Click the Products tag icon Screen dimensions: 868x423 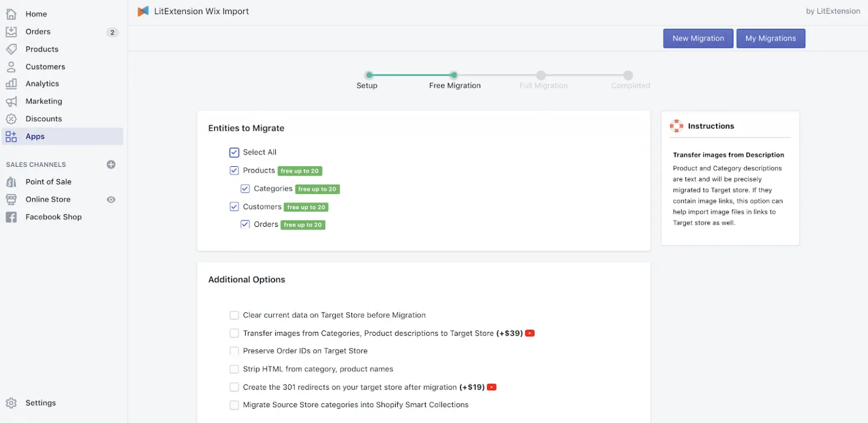click(x=11, y=49)
